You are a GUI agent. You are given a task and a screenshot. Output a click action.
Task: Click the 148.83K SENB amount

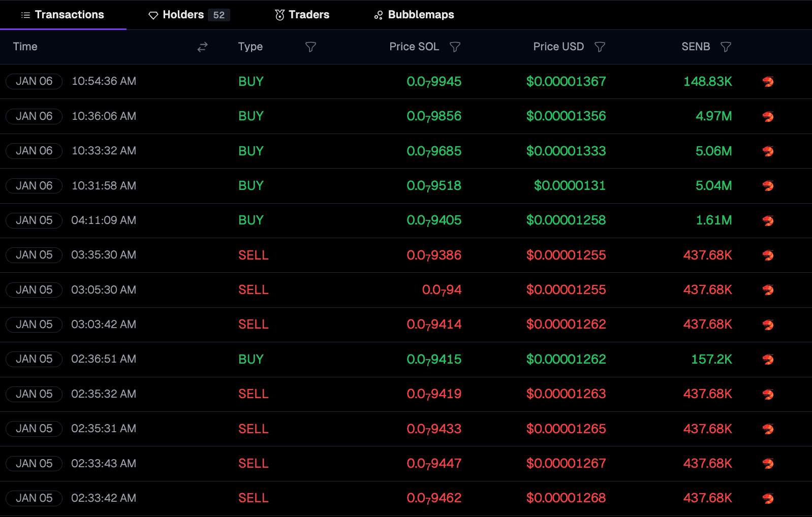click(708, 82)
